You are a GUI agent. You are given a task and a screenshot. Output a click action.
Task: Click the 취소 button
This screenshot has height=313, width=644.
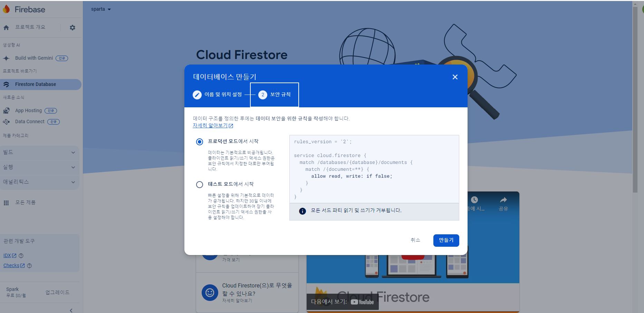coord(415,241)
